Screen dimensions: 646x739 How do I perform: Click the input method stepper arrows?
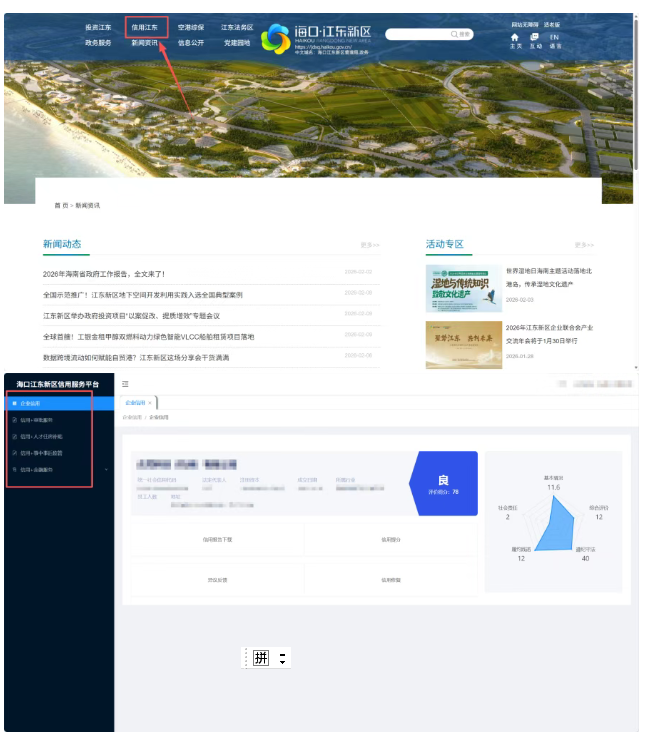[x=283, y=659]
